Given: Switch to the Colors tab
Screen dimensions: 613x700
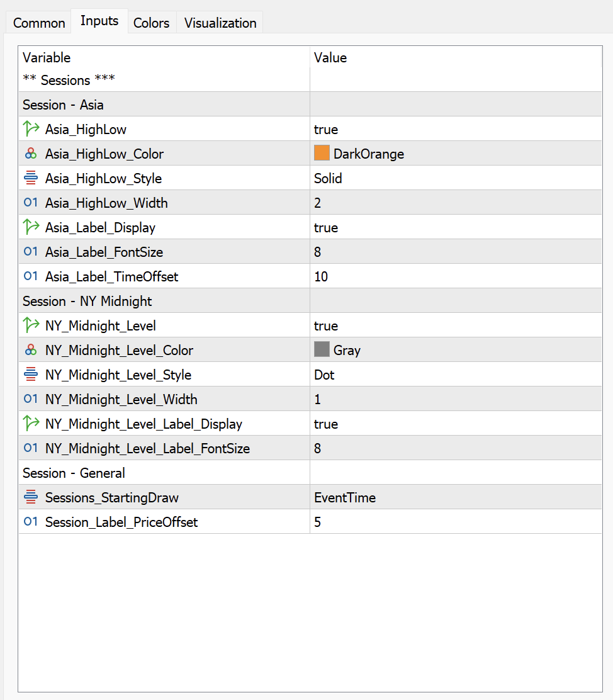Looking at the screenshot, I should click(x=151, y=23).
